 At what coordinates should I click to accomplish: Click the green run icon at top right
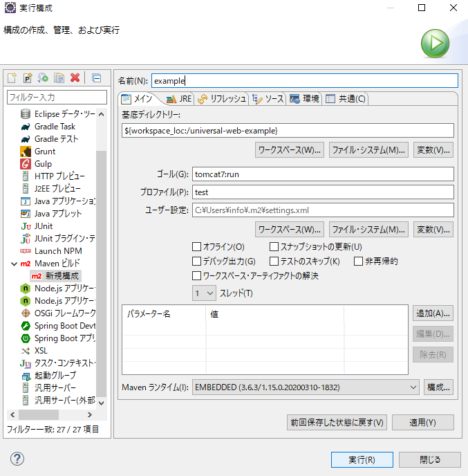tap(436, 43)
